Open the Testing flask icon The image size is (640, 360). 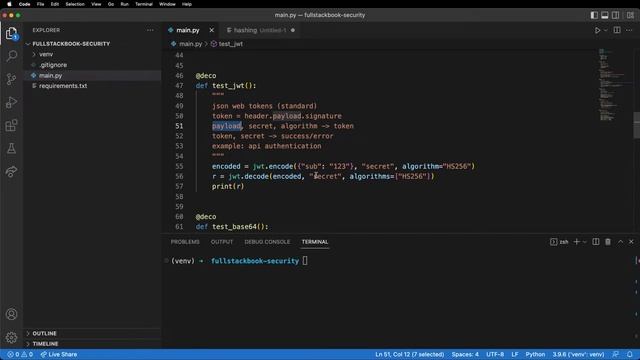coord(11,148)
